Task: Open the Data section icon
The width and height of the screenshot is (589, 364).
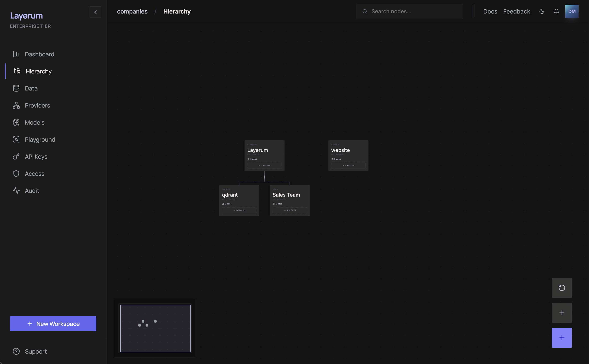Action: click(x=16, y=88)
